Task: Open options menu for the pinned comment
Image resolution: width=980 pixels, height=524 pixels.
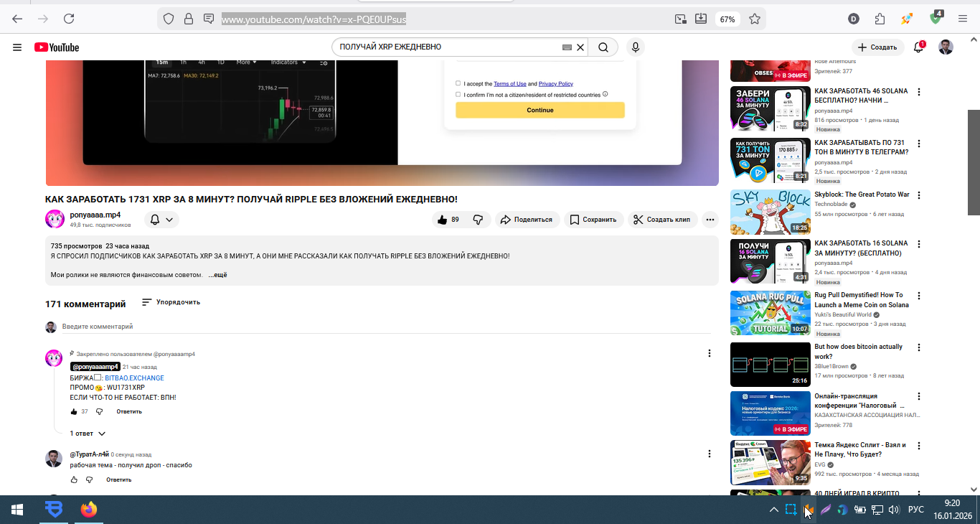Action: tap(710, 353)
